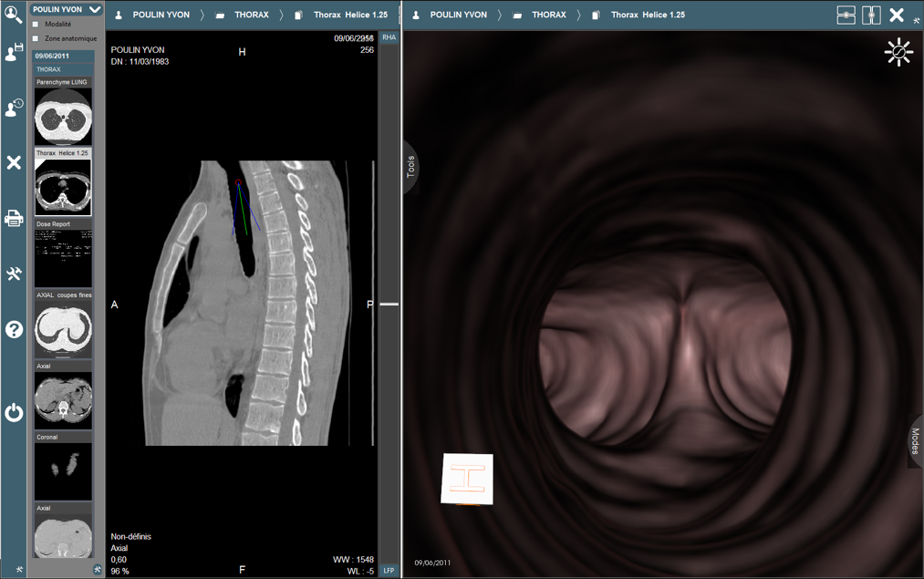Expand the Tools side tab

point(410,167)
